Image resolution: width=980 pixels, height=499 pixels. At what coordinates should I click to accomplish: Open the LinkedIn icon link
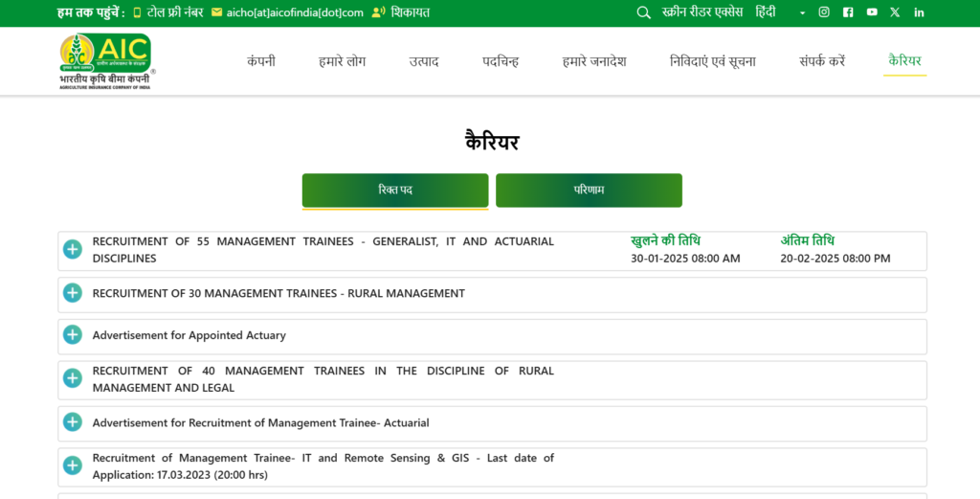919,11
